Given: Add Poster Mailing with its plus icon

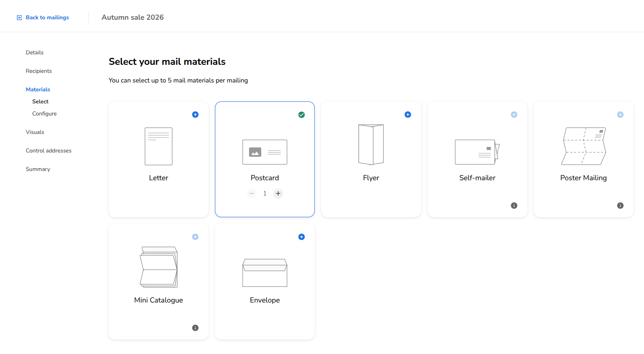Looking at the screenshot, I should click(x=620, y=115).
